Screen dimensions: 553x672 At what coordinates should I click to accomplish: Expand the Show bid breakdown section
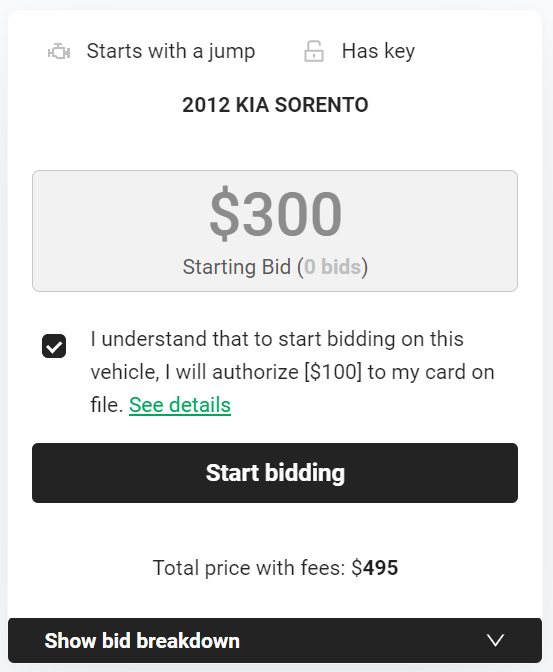275,640
